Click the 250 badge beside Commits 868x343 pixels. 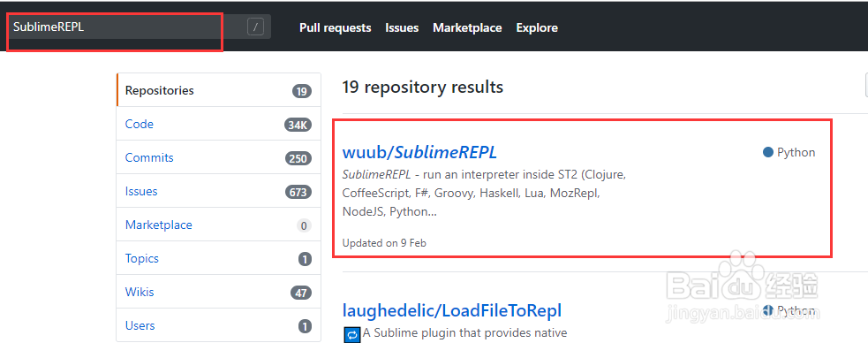click(x=298, y=158)
